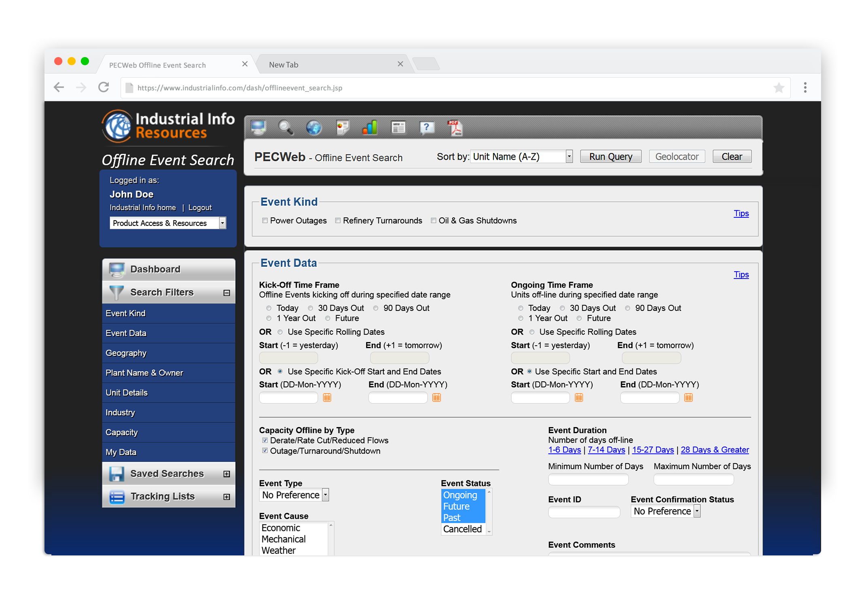Click Kick-Off Start DD-Mon-YYYY field
868x589 pixels.
click(x=288, y=398)
